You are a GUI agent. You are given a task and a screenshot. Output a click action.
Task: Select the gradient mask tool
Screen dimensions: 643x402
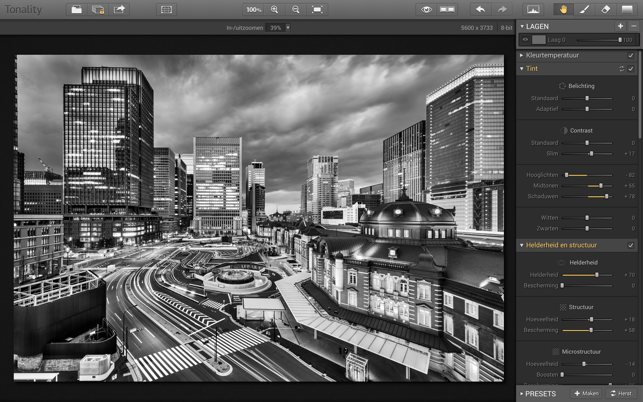[x=627, y=9]
